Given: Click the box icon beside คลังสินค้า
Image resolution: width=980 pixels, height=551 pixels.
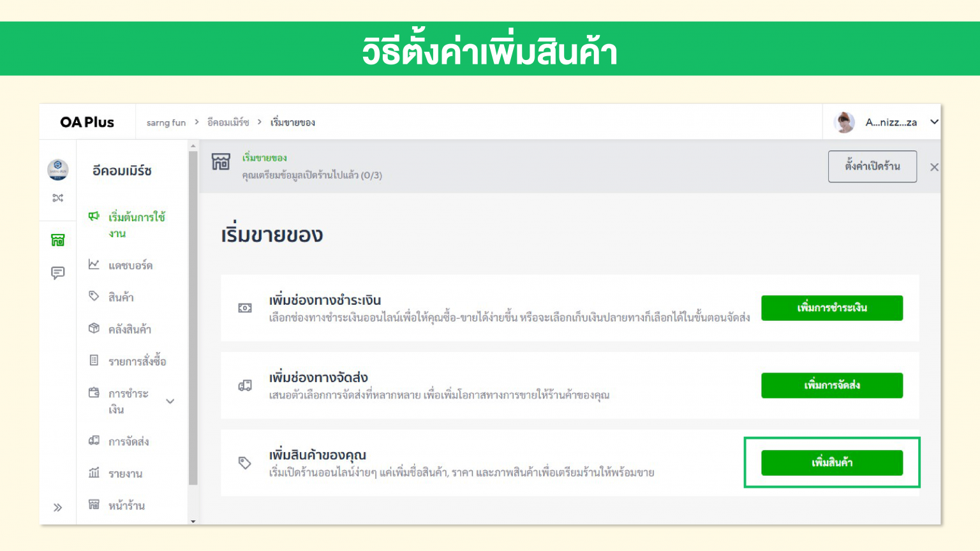Looking at the screenshot, I should (94, 328).
